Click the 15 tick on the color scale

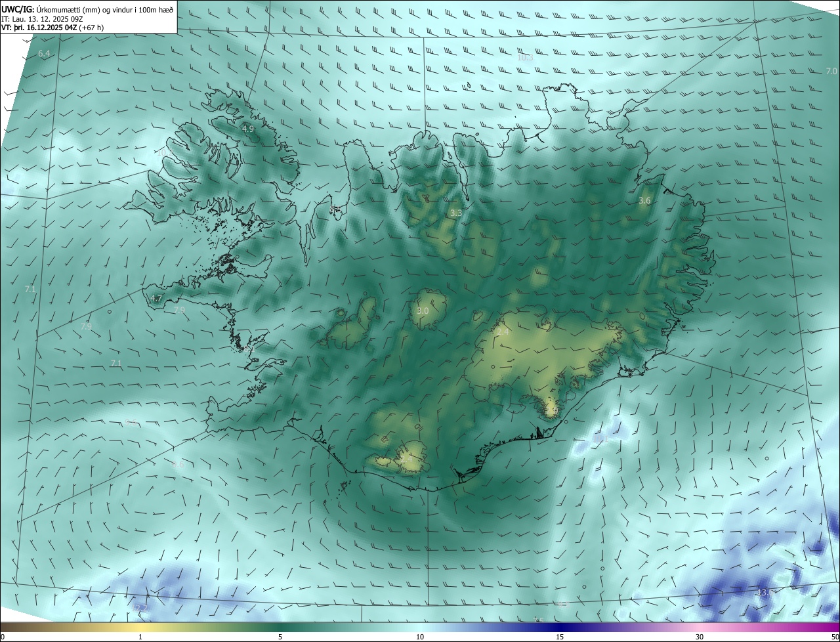pyautogui.click(x=560, y=637)
